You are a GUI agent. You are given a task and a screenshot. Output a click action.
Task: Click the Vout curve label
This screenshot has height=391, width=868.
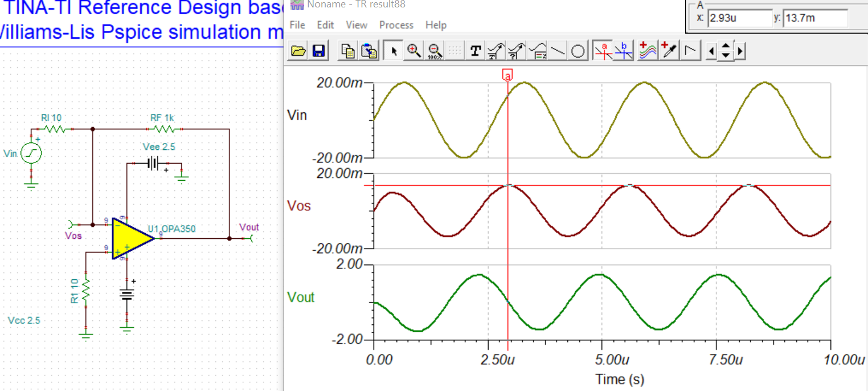[301, 297]
